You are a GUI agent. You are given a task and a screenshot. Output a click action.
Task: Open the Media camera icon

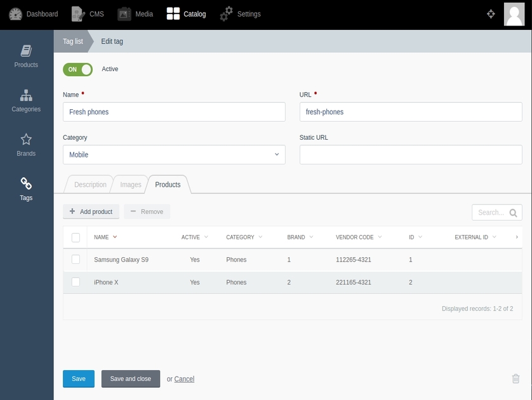[x=124, y=14]
